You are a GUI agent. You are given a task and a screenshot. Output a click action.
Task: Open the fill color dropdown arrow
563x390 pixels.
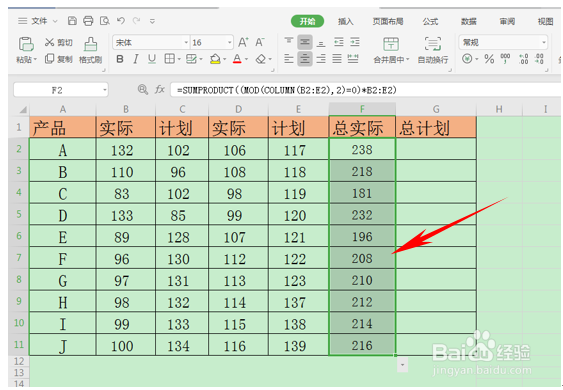pos(225,59)
